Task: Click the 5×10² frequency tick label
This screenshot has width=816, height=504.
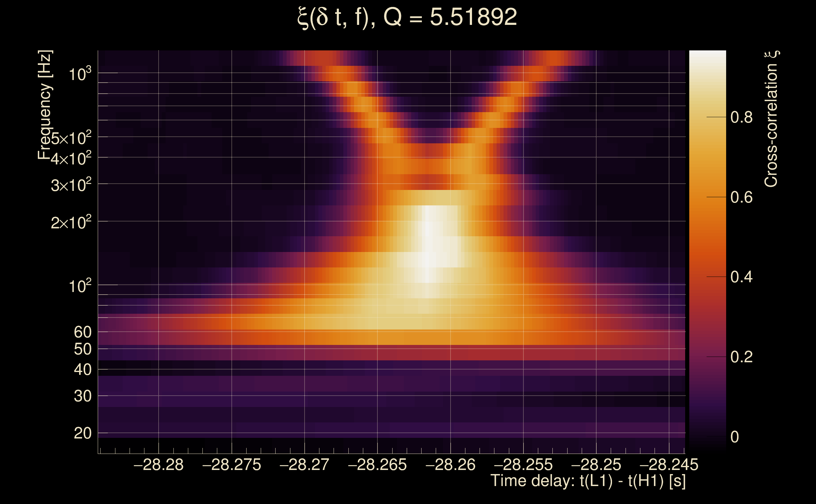Action: (71, 137)
